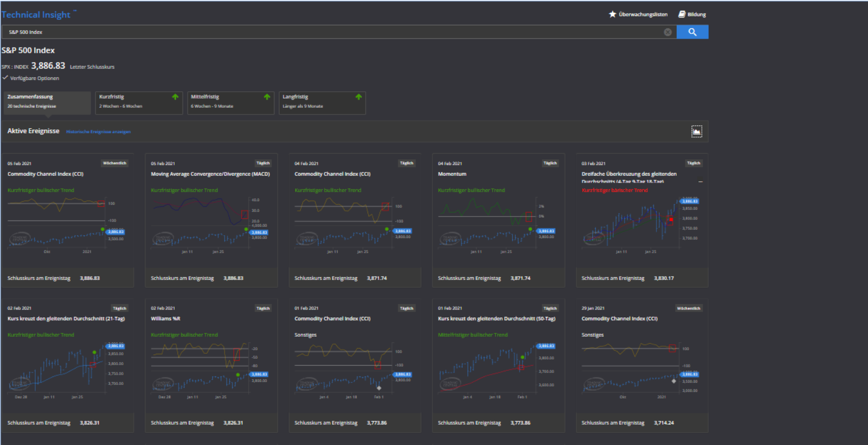
Task: Click the 29 Jan 2021 date
Action: click(x=593, y=308)
